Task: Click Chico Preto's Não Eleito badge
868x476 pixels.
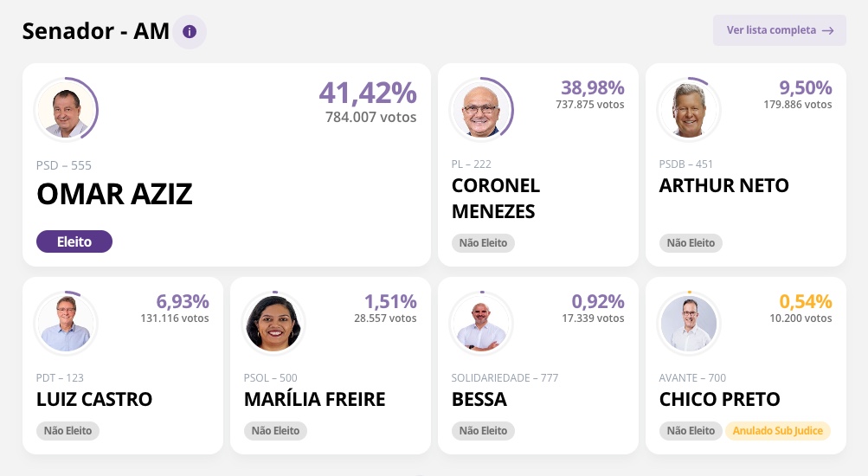Action: [691, 430]
